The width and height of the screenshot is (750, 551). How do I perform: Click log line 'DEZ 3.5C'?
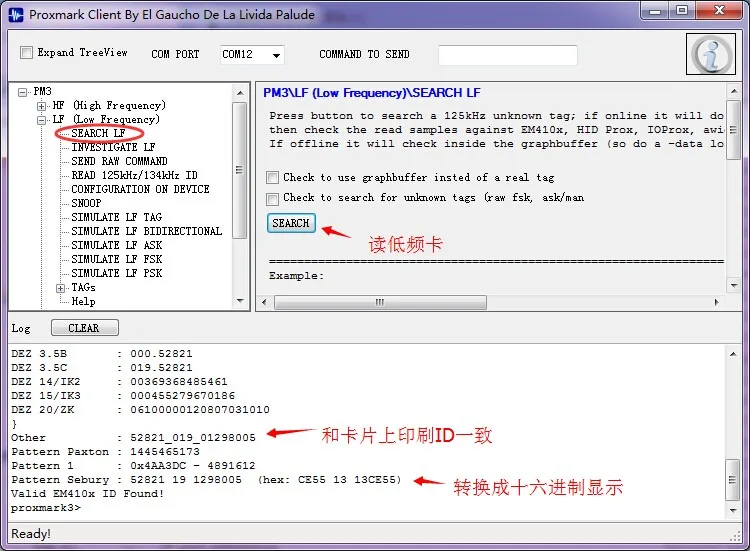(102, 367)
